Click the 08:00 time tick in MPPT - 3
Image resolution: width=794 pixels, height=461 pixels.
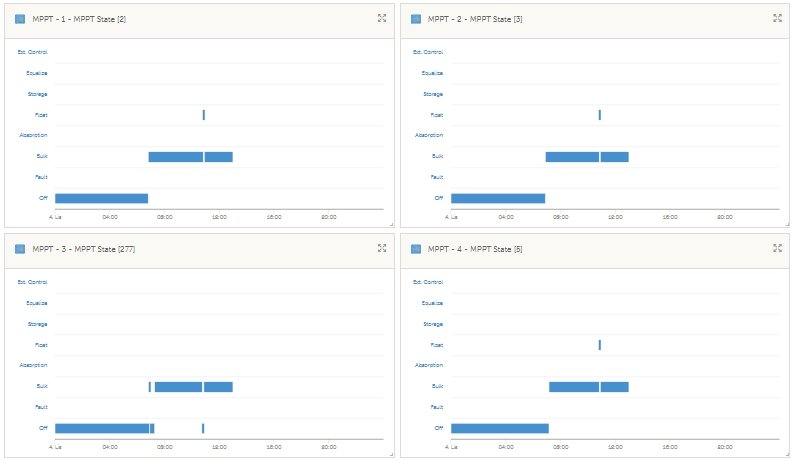[165, 447]
